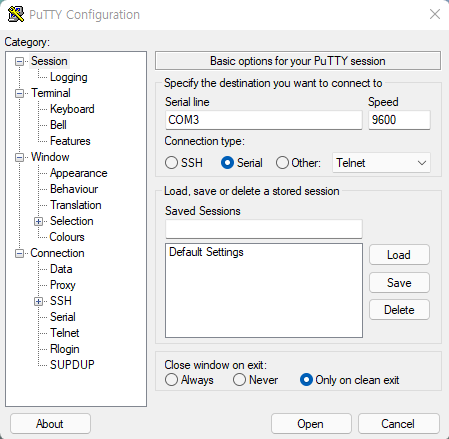This screenshot has height=439, width=449.
Task: Collapse the Session tree node
Action: [x=20, y=61]
